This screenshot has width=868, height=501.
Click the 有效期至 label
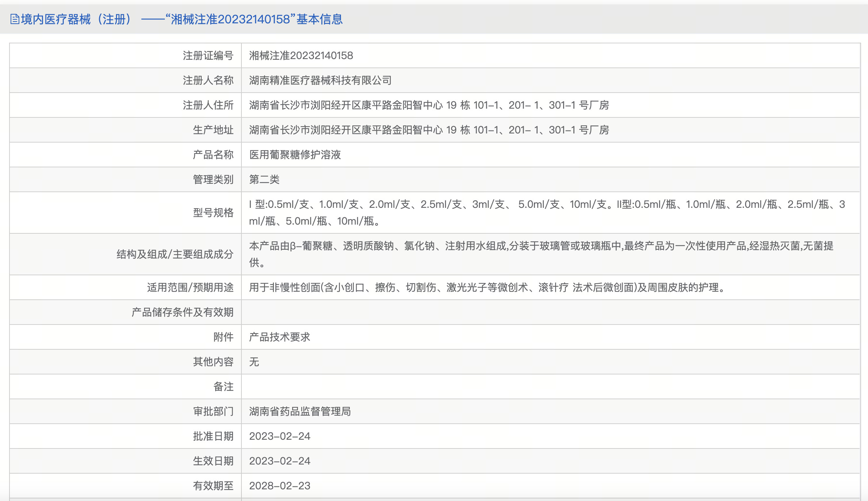click(x=213, y=486)
